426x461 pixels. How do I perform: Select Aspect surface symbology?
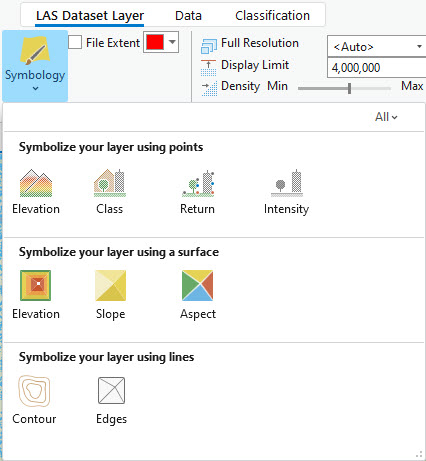click(x=197, y=285)
